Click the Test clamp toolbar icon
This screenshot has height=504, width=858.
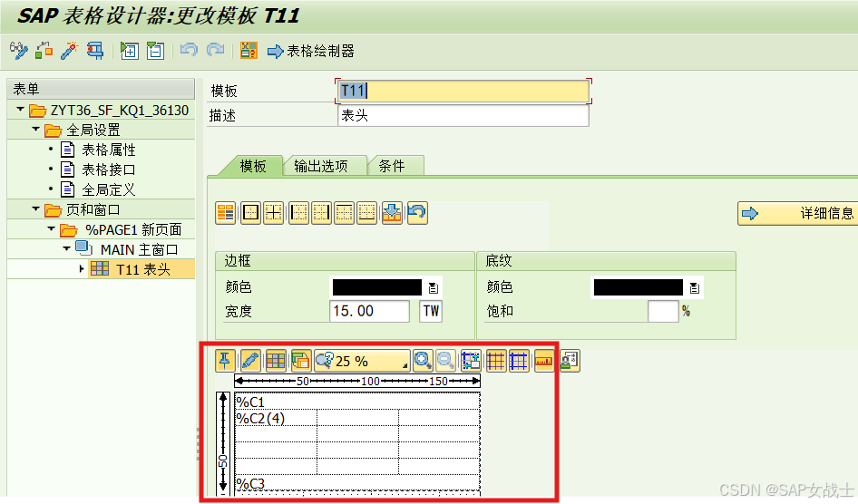pos(94,51)
